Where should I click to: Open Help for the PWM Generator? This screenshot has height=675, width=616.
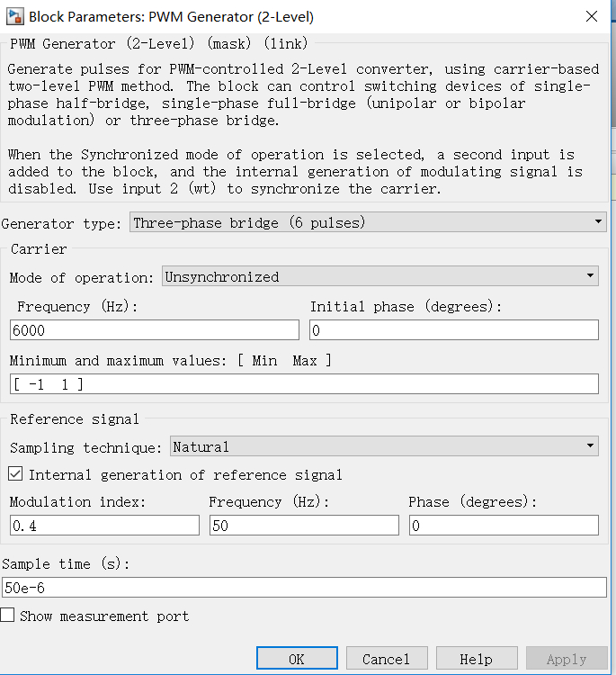point(476,659)
